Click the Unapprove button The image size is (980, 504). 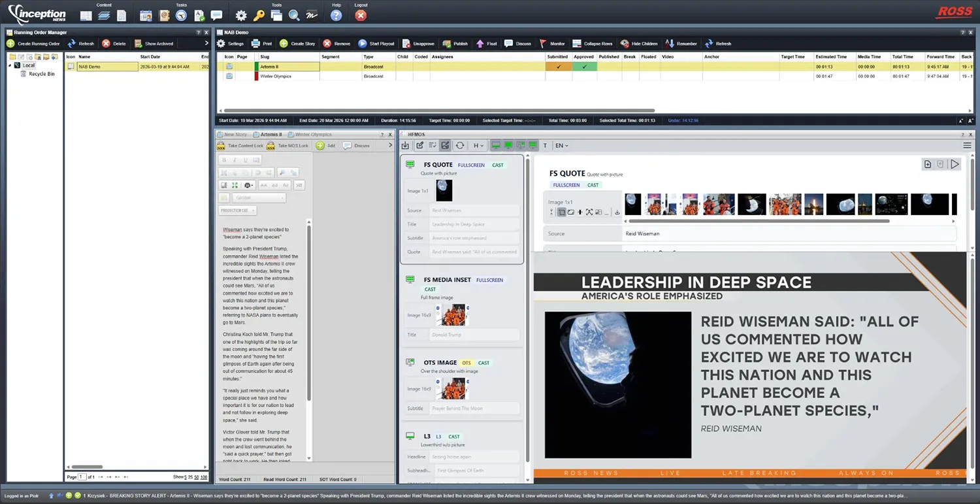point(418,44)
